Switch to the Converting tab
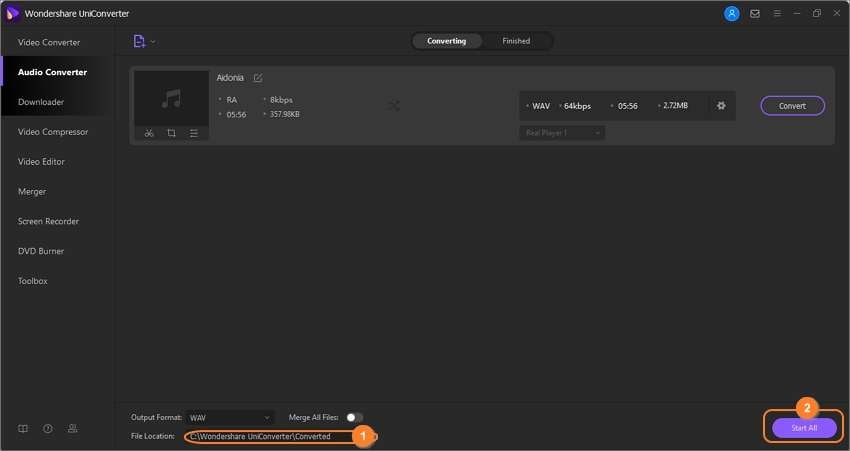Viewport: 850px width, 451px height. 446,41
